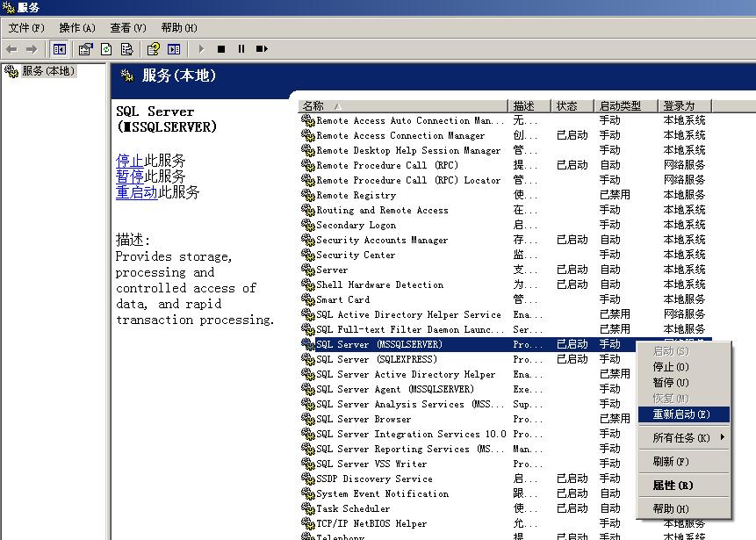756x540 pixels.
Task: Click the Properties toolbar icon
Action: pyautogui.click(x=85, y=49)
